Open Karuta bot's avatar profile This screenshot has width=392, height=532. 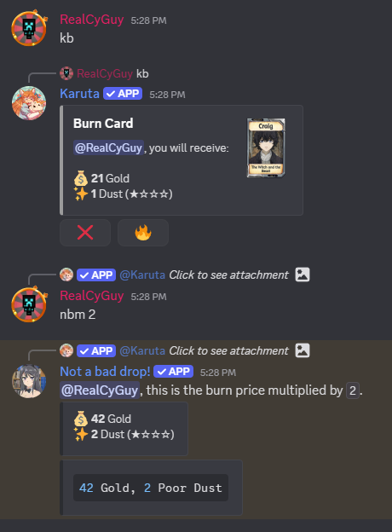29,103
